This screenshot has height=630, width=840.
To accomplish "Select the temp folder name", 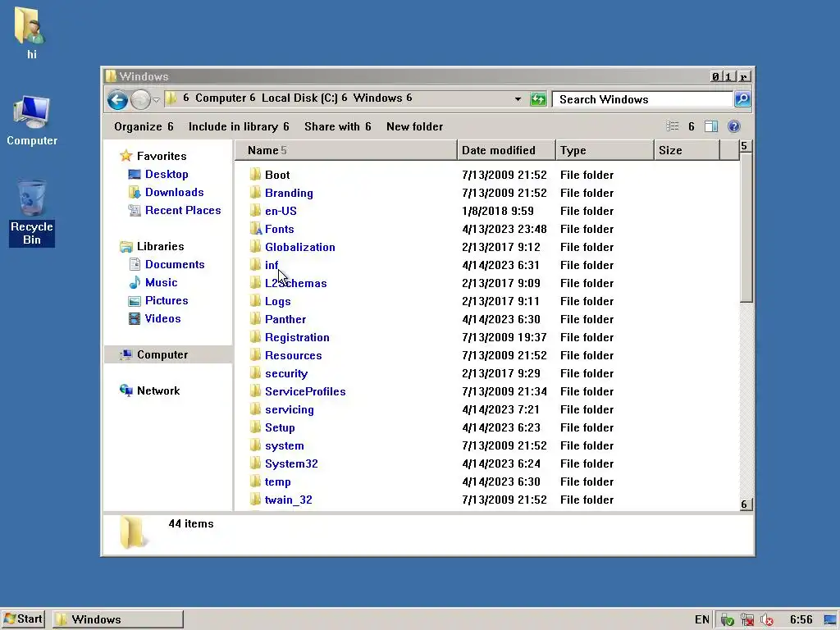I will [277, 482].
